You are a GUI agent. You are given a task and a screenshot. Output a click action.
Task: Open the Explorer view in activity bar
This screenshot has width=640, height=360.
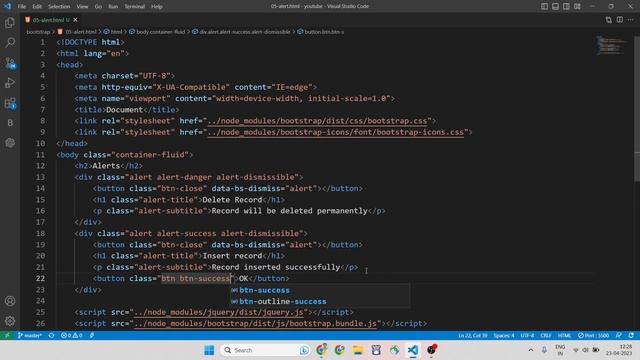tap(10, 22)
